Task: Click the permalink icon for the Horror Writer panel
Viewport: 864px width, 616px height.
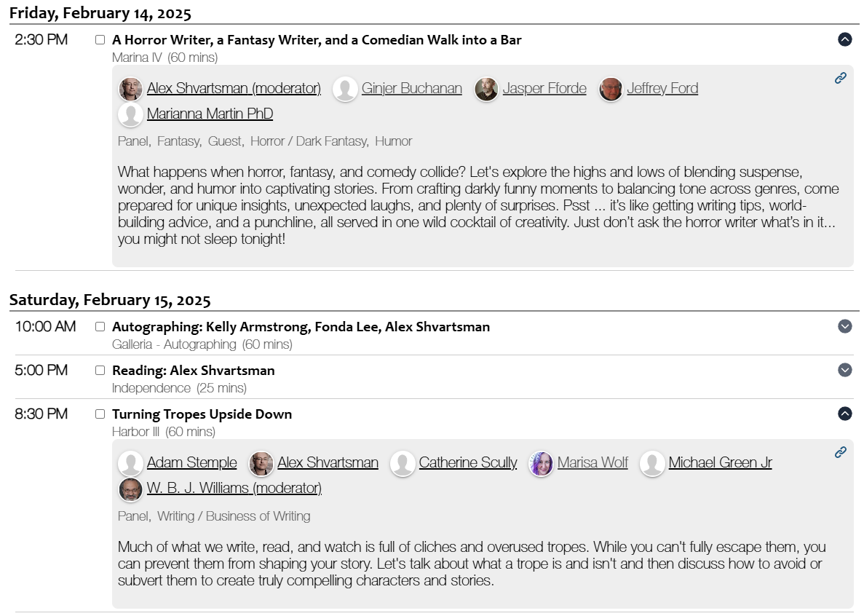Action: coord(841,78)
